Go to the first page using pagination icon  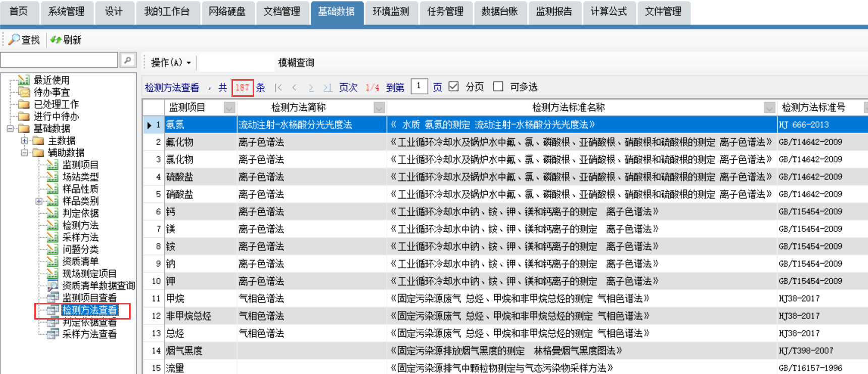[x=278, y=88]
